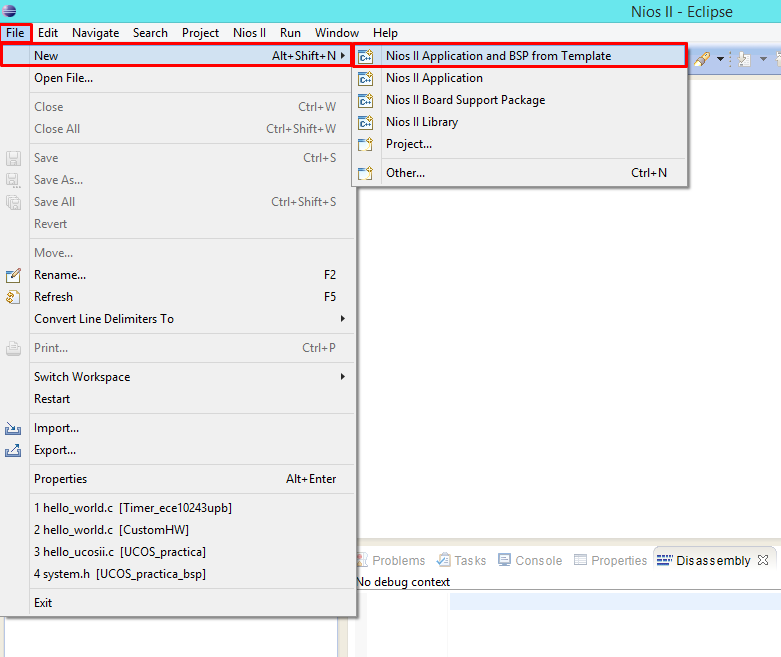The height and width of the screenshot is (657, 781).
Task: Click the Eclipse application icon in title bar
Action: point(9,10)
